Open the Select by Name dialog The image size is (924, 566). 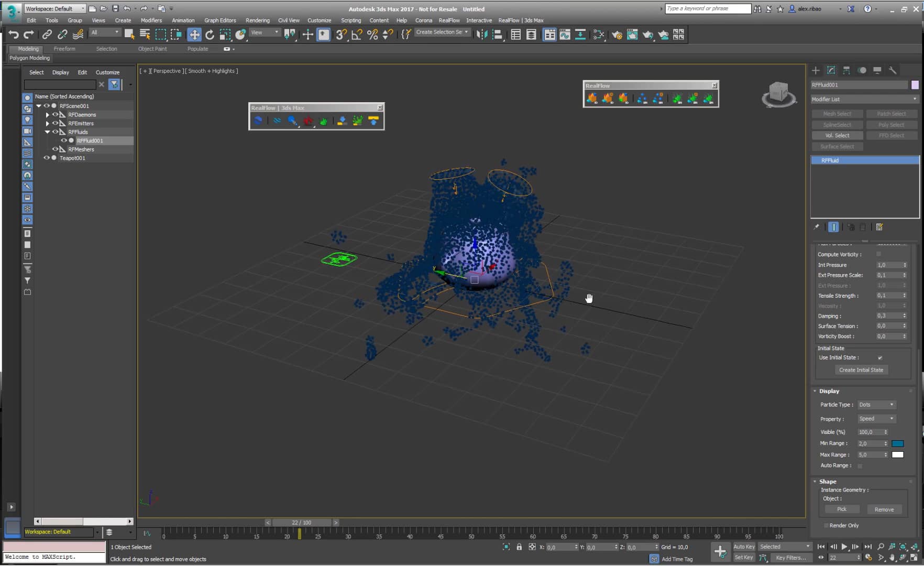click(x=145, y=35)
